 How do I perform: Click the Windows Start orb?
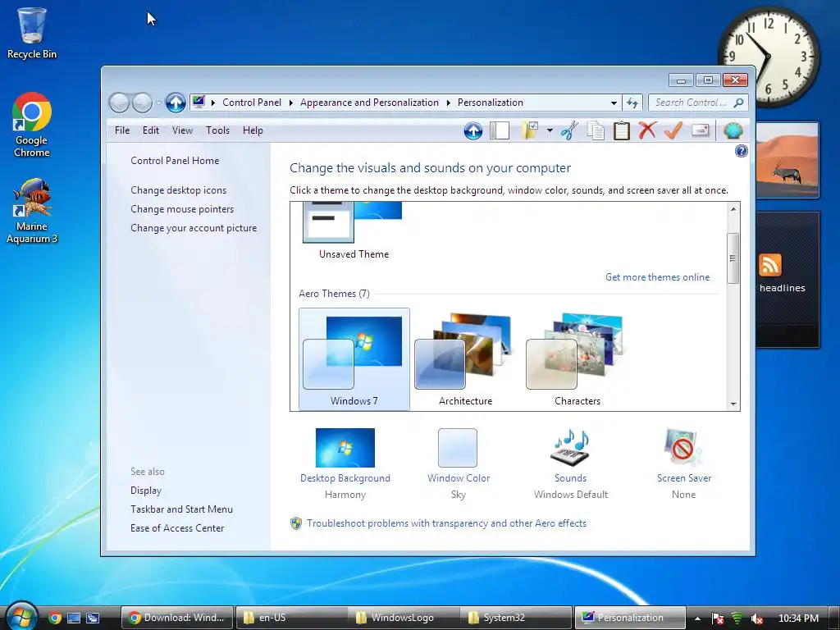coord(21,617)
